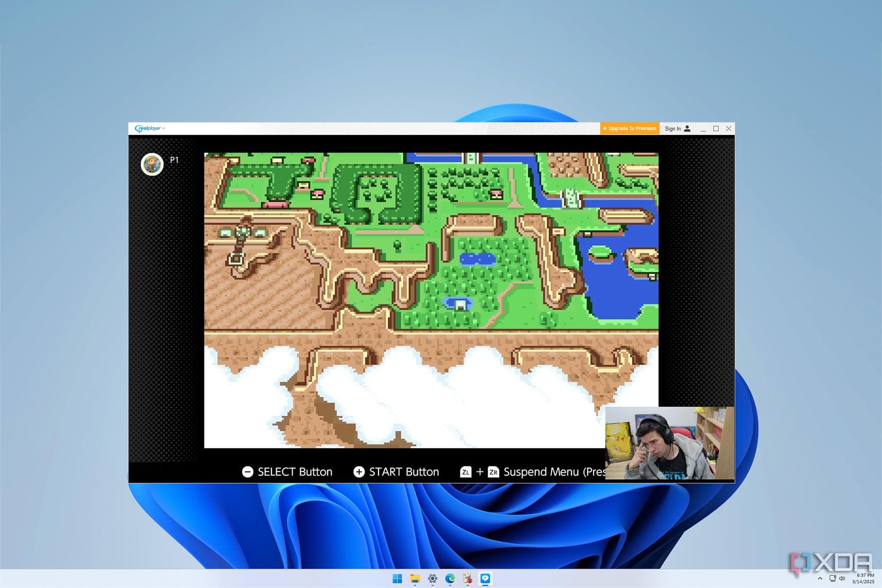Click the START Button label
Viewport: 882px width, 588px height.
[404, 472]
